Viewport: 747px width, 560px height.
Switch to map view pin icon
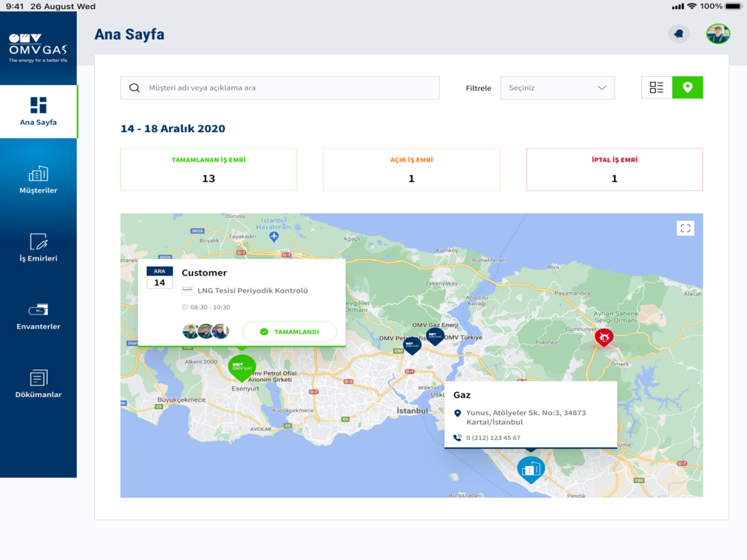coord(687,87)
